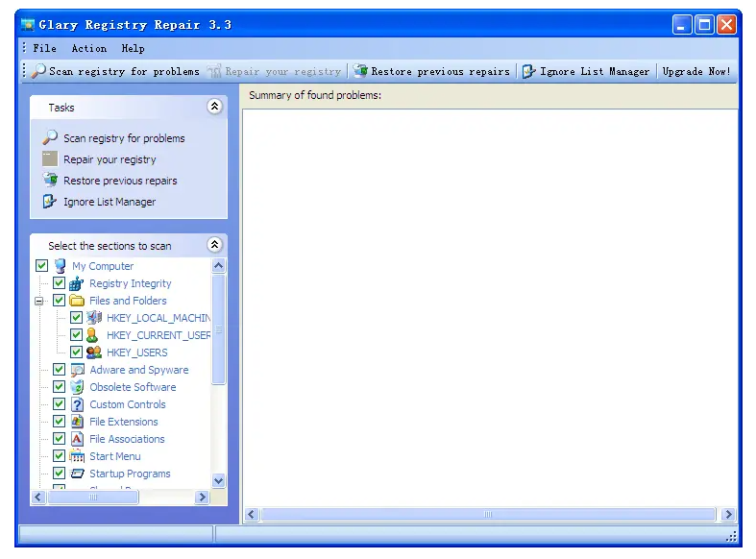Click the window resize grip corner
756x559 pixels.
pyautogui.click(x=731, y=536)
